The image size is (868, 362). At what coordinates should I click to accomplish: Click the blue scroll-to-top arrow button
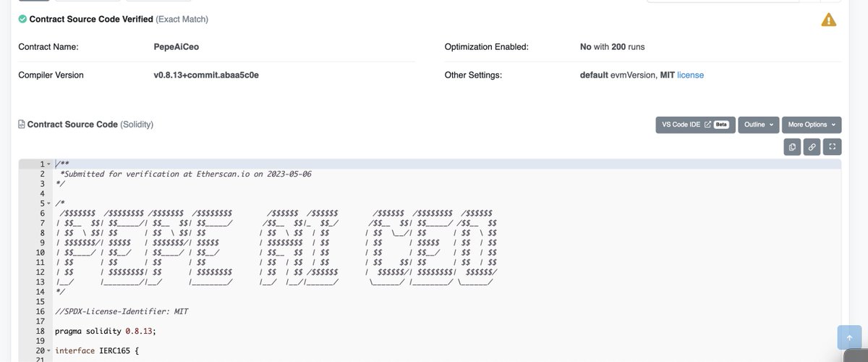coord(849,338)
